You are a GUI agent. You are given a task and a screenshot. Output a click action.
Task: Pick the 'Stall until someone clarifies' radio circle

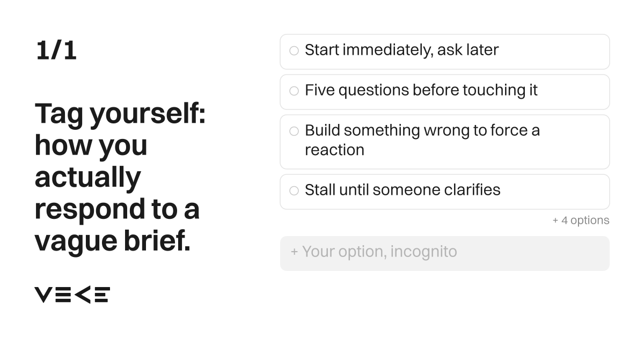[x=294, y=190]
